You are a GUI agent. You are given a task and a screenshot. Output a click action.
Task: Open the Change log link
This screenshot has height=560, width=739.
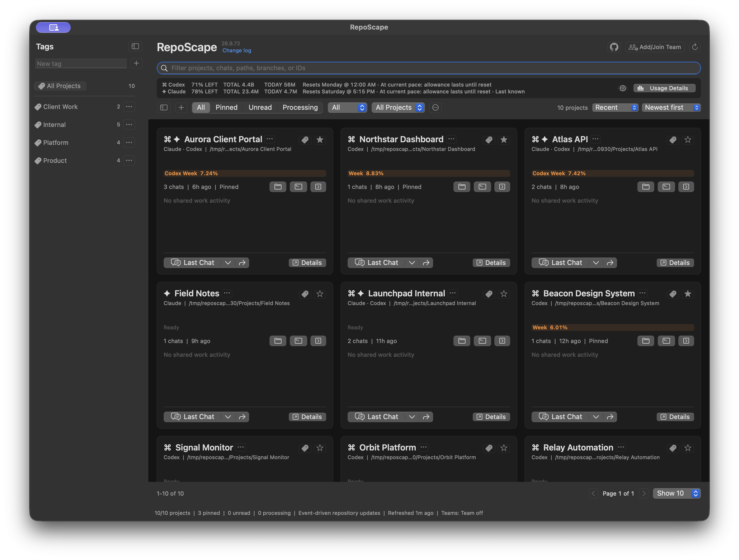[237, 50]
